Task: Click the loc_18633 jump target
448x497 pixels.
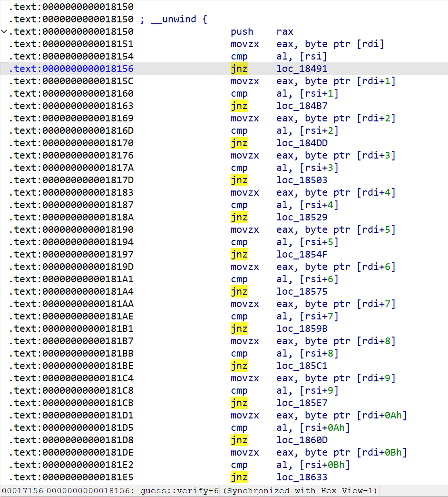Action: [x=302, y=477]
